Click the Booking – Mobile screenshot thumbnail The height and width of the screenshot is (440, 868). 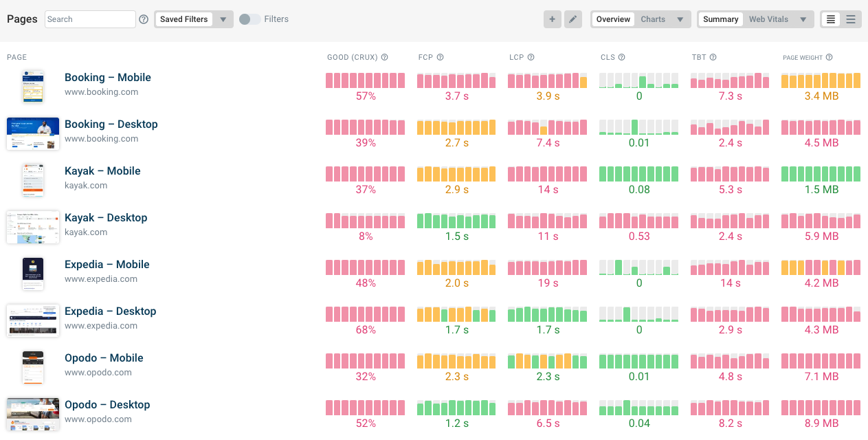coord(33,86)
